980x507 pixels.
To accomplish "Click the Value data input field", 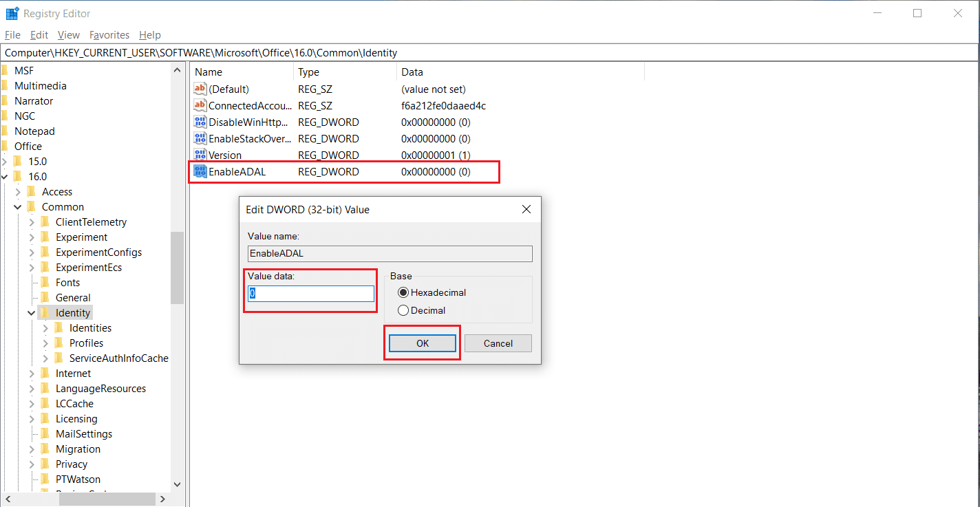I will pyautogui.click(x=311, y=294).
